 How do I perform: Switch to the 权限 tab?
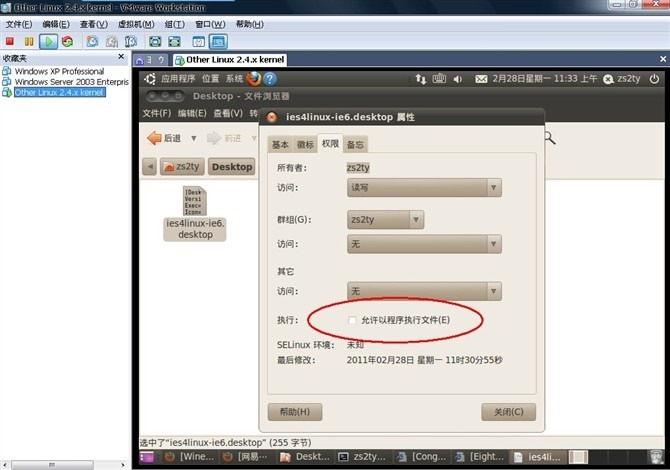(330, 143)
